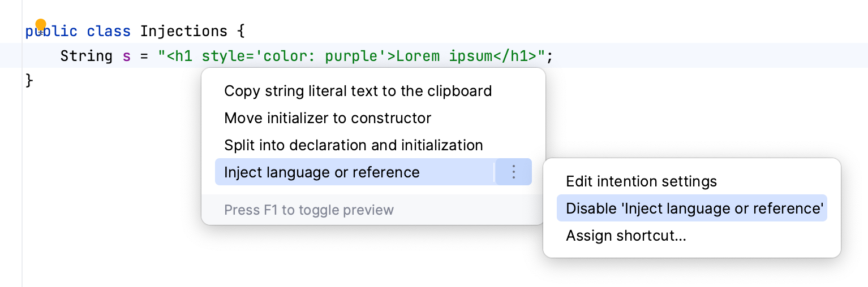Select 'Assign shortcut...' in the submenu
The width and height of the screenshot is (868, 287).
pyautogui.click(x=626, y=236)
